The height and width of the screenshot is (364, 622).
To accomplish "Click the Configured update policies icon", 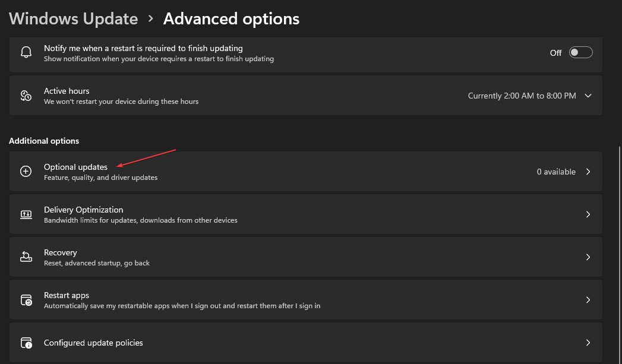I will (x=26, y=343).
